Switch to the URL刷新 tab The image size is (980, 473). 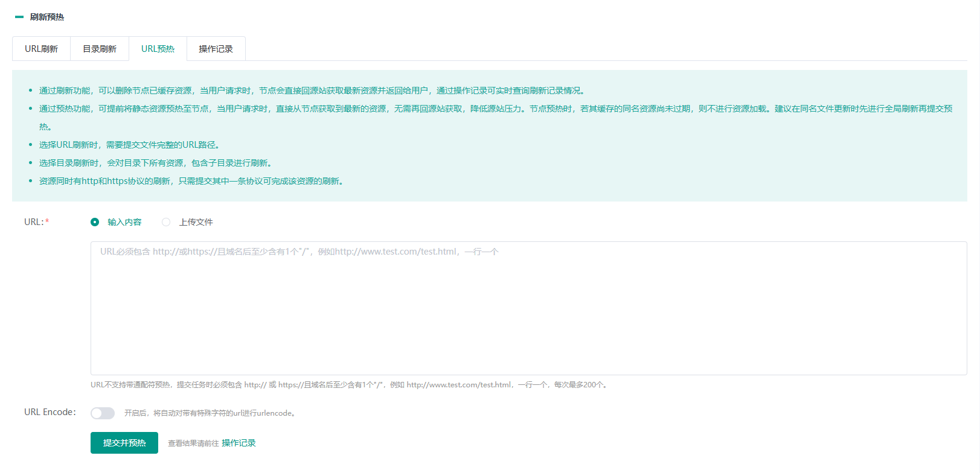pyautogui.click(x=41, y=49)
